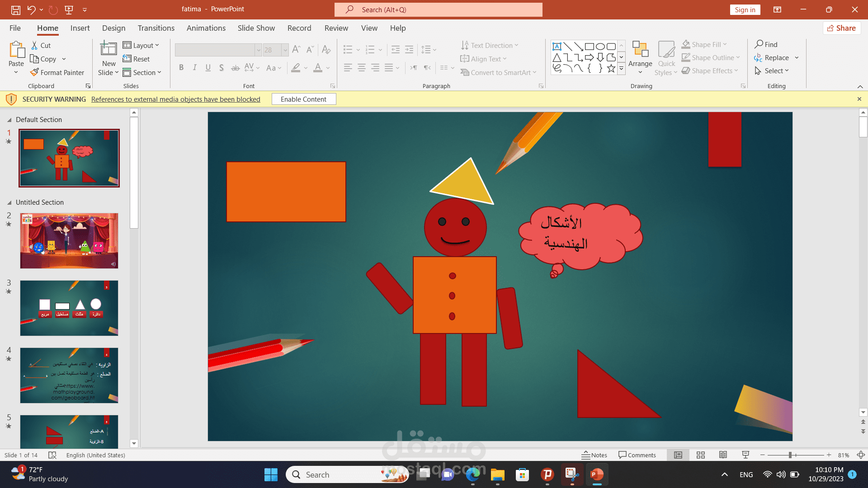The width and height of the screenshot is (868, 488).
Task: Toggle Align Left paragraph
Action: (x=348, y=68)
